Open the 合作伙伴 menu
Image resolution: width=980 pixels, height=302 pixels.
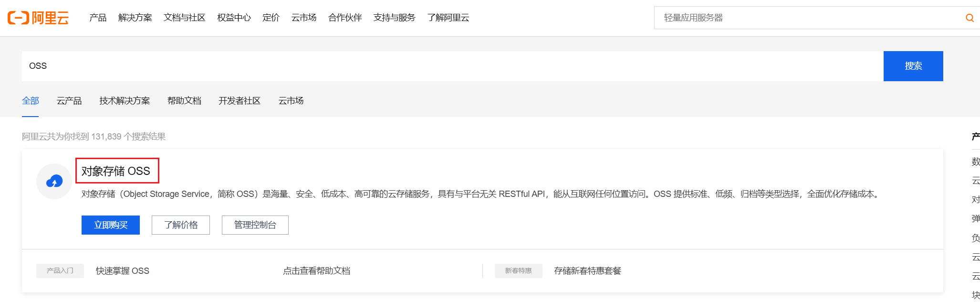click(345, 18)
